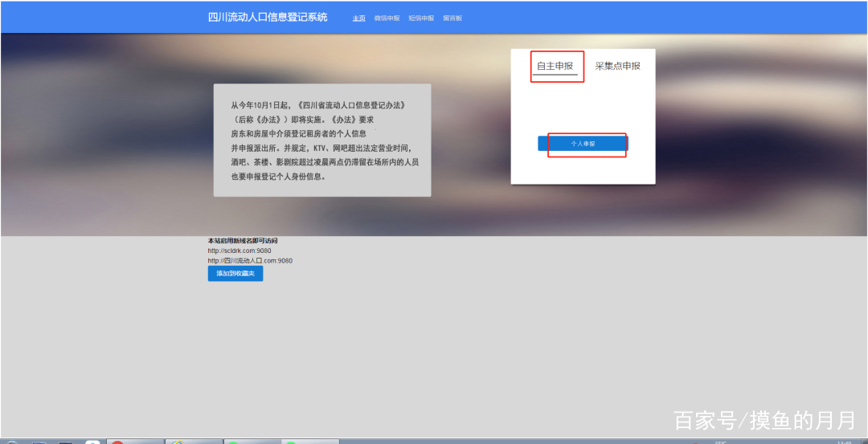Open the 主页 nav item
The image size is (868, 444).
point(358,18)
